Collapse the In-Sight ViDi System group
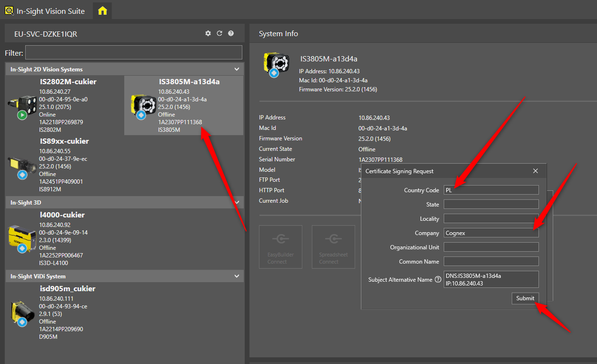Screen dimensions: 597x364 click(237, 276)
